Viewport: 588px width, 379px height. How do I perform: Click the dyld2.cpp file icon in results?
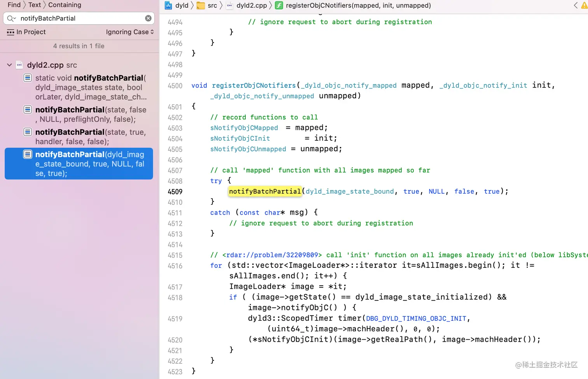click(x=19, y=65)
